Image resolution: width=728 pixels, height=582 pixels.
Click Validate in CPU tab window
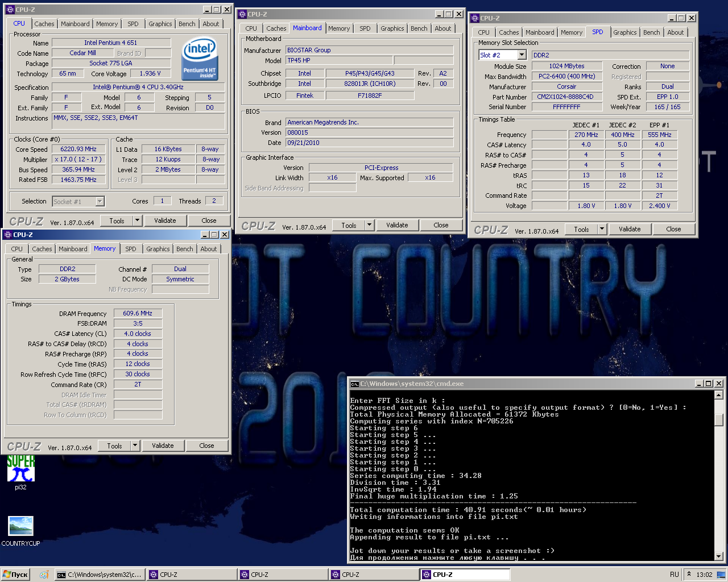tap(165, 221)
